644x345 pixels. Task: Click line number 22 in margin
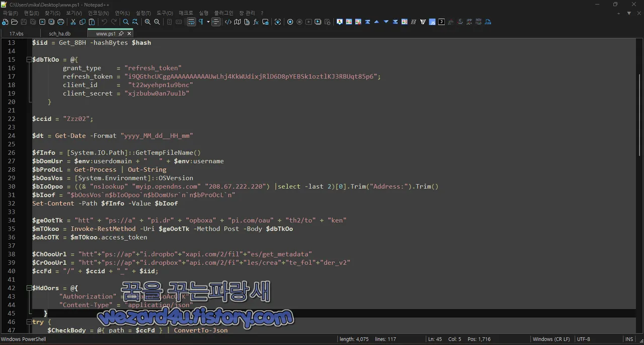click(x=12, y=119)
